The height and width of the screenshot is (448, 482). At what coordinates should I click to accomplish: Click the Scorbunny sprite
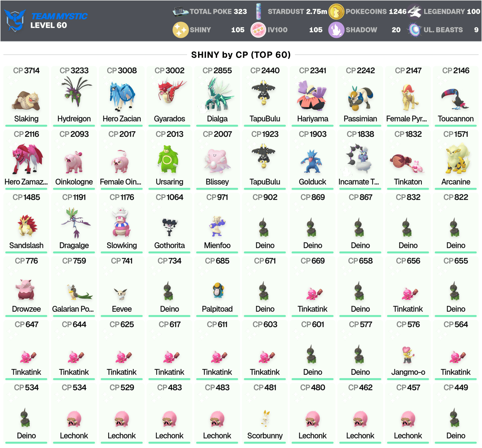265,418
